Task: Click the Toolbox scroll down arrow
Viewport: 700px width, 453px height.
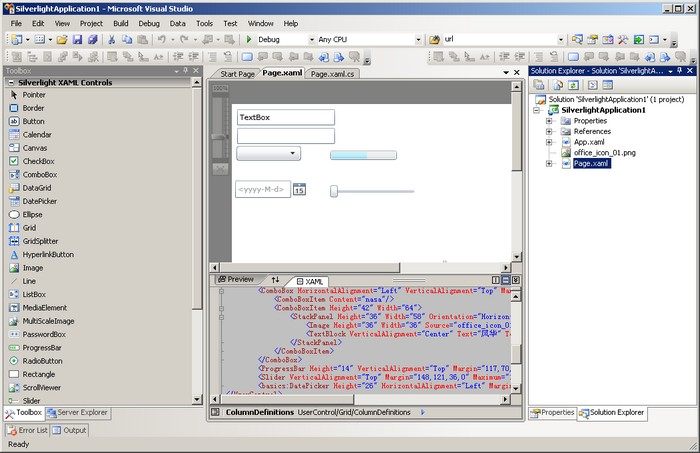Action: coord(197,399)
